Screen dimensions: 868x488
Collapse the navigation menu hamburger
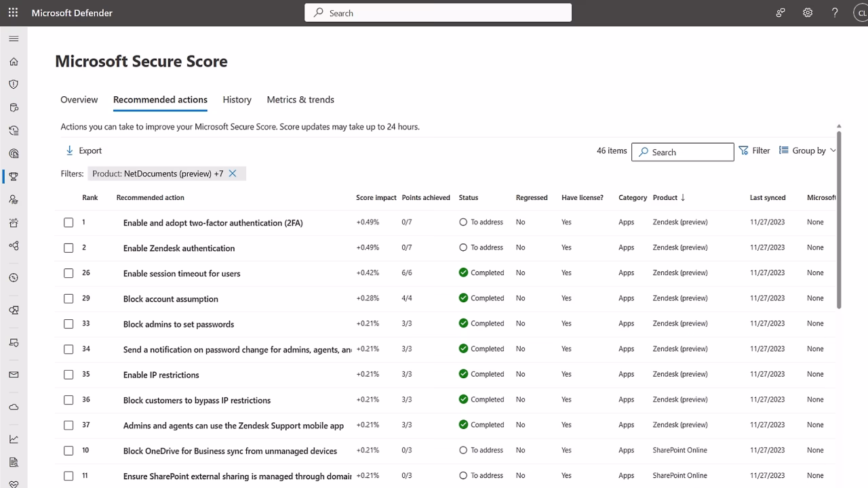14,39
